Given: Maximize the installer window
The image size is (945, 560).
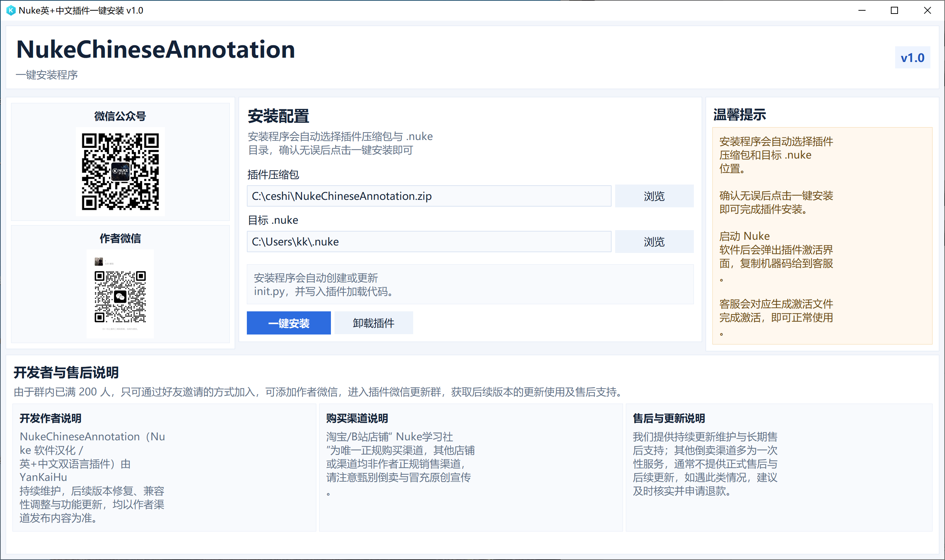Looking at the screenshot, I should [894, 11].
